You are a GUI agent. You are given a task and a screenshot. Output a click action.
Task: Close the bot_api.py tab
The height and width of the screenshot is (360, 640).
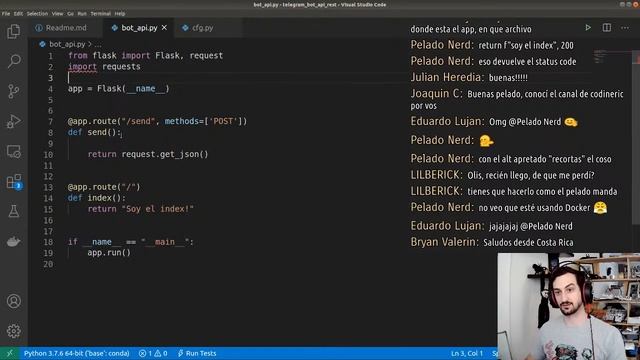pyautogui.click(x=164, y=28)
